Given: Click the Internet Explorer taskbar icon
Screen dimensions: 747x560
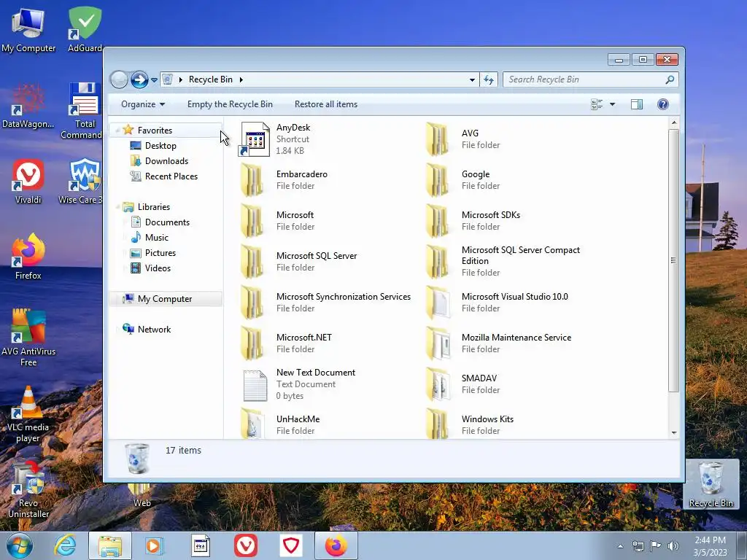Looking at the screenshot, I should [x=65, y=545].
